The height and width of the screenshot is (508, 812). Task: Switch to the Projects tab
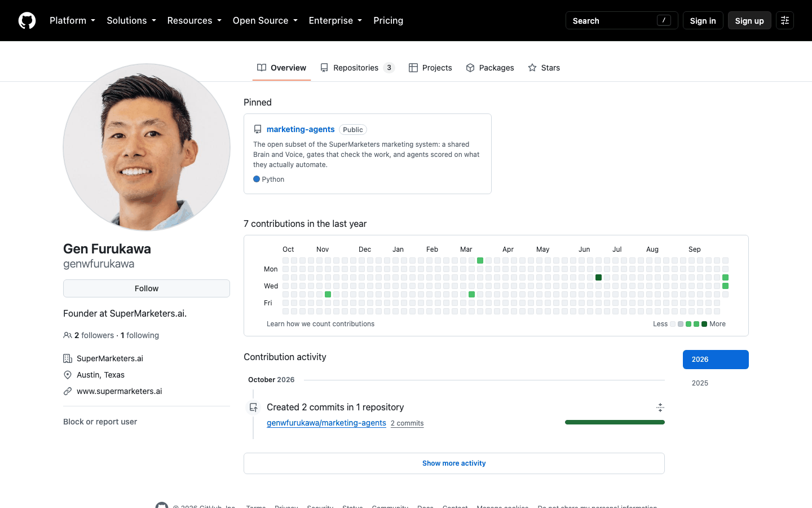[430, 68]
